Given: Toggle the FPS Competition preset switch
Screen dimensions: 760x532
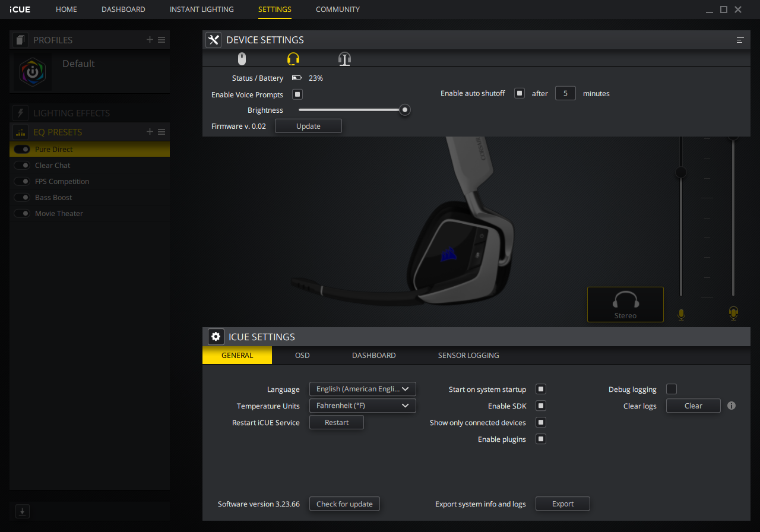Looking at the screenshot, I should tap(22, 182).
